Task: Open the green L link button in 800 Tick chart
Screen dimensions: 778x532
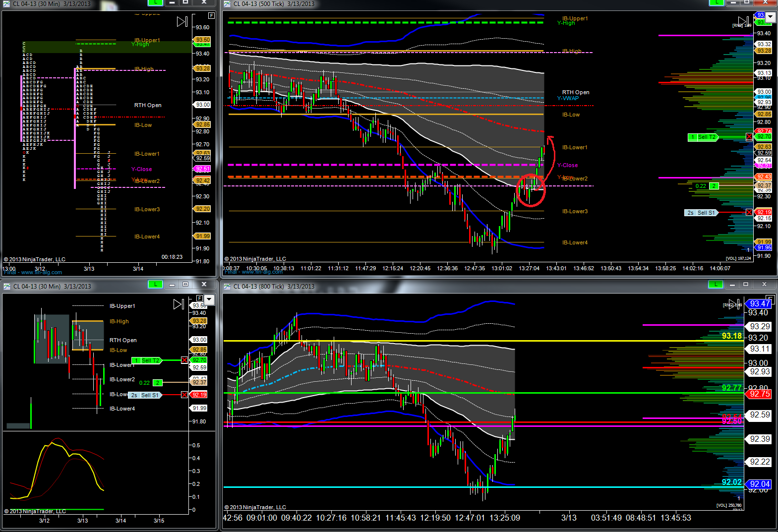Action: (x=716, y=284)
